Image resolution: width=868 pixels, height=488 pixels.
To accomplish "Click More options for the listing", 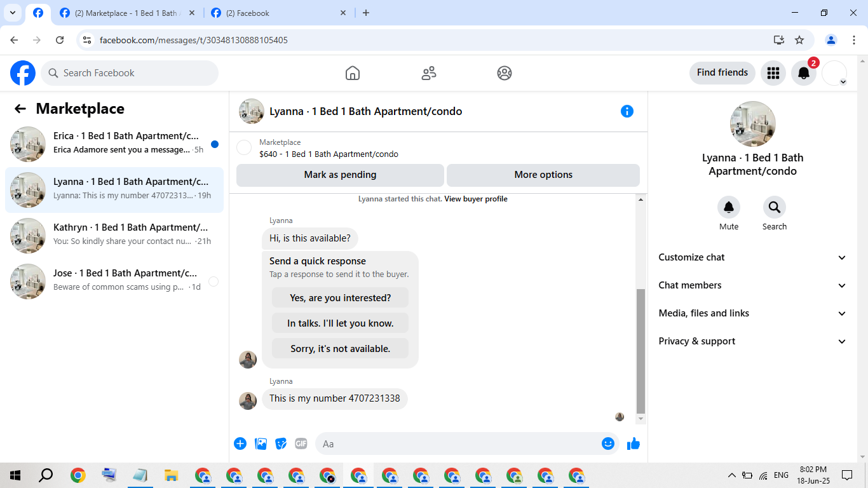I will point(543,175).
